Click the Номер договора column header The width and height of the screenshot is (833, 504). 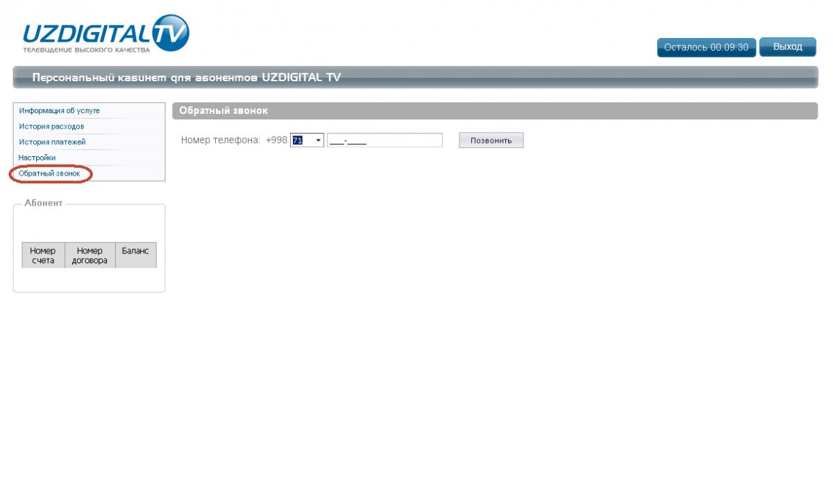coord(90,255)
